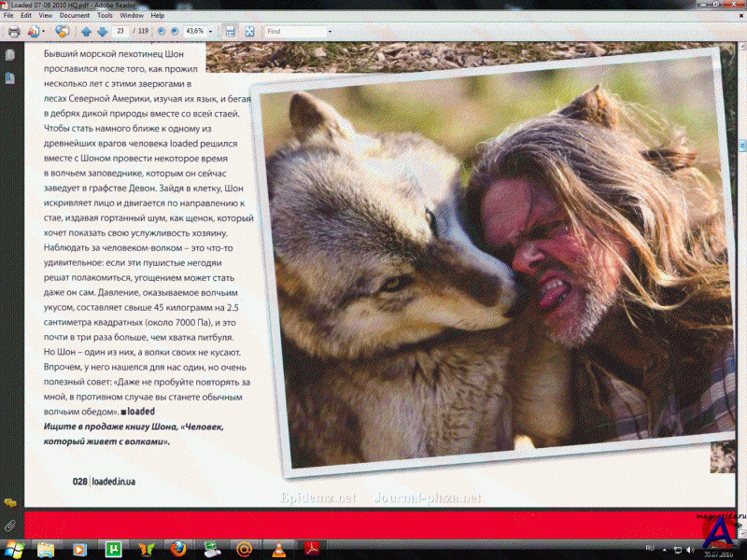Click the collaborate icon in the toolbar
This screenshot has width=747, height=560.
tap(62, 31)
